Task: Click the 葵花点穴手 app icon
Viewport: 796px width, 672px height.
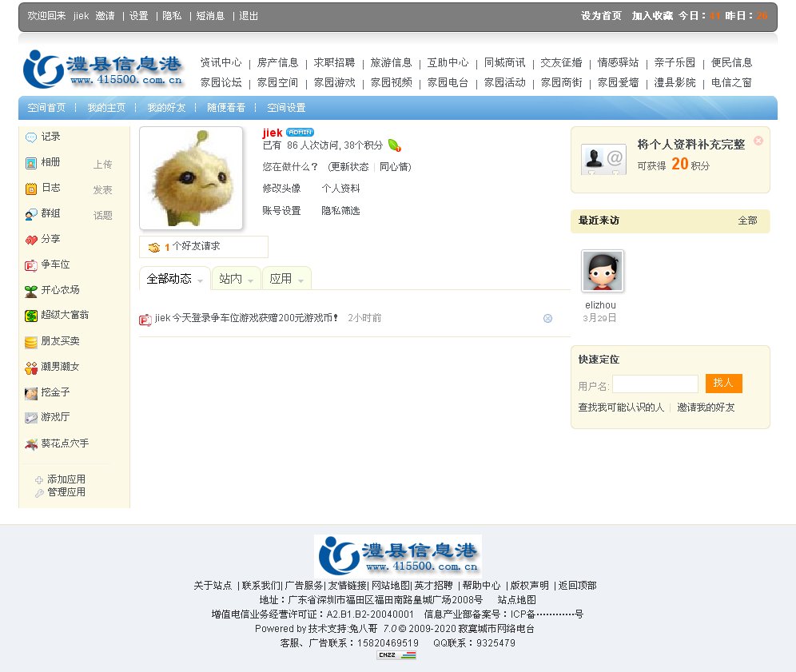Action: [31, 444]
